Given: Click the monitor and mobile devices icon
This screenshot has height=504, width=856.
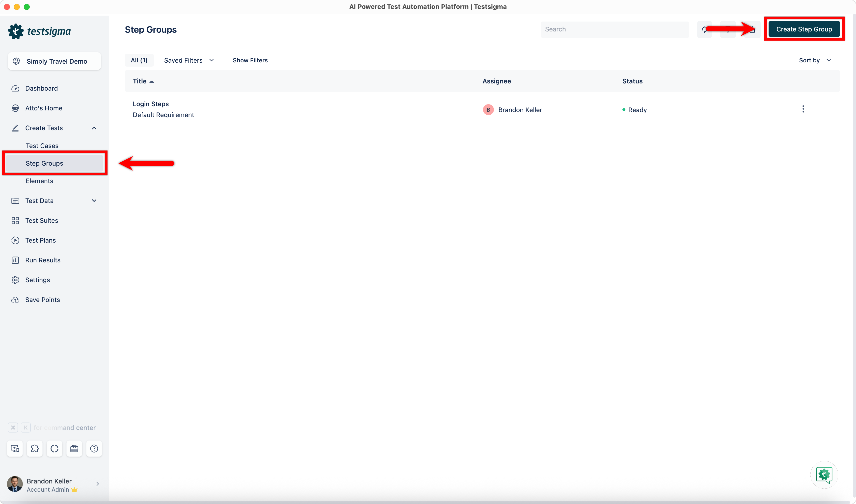Looking at the screenshot, I should click(x=15, y=449).
